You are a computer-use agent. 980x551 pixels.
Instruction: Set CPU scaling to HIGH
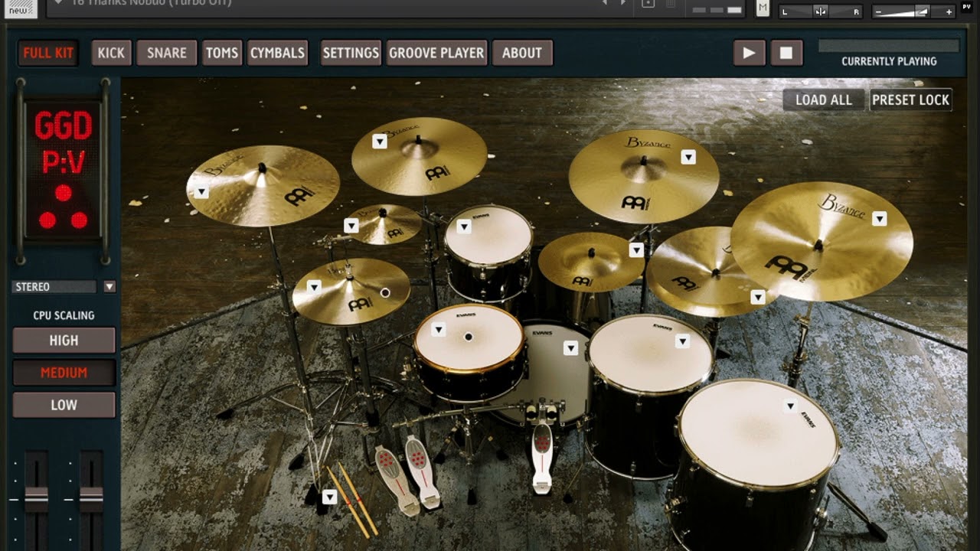(64, 341)
